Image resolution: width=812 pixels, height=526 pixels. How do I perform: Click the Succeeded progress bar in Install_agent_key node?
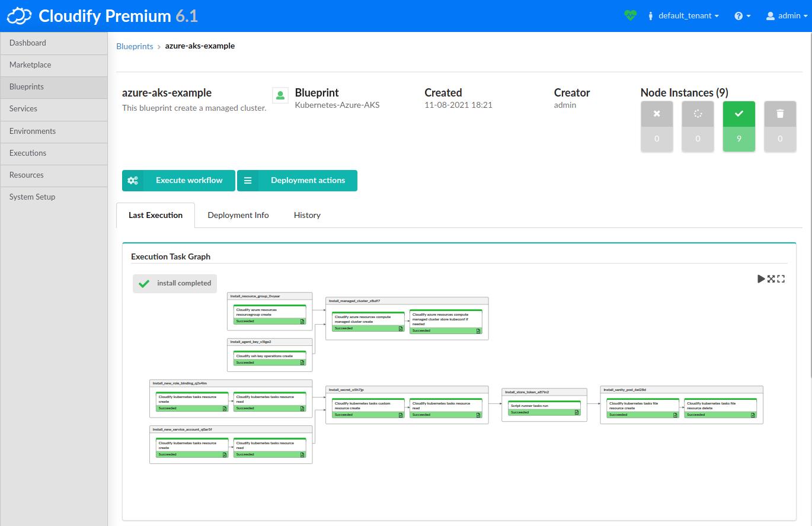pyautogui.click(x=270, y=362)
